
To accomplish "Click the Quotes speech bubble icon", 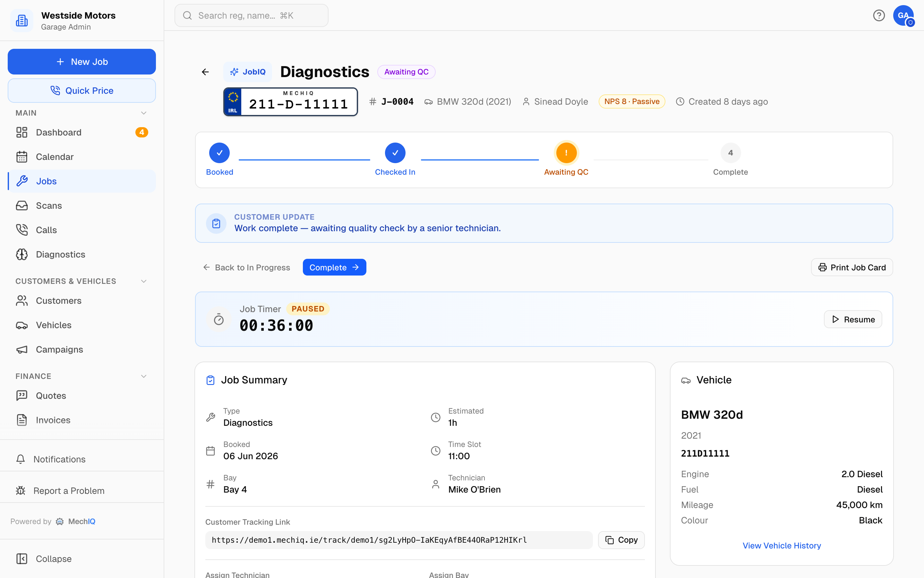I will tap(22, 395).
